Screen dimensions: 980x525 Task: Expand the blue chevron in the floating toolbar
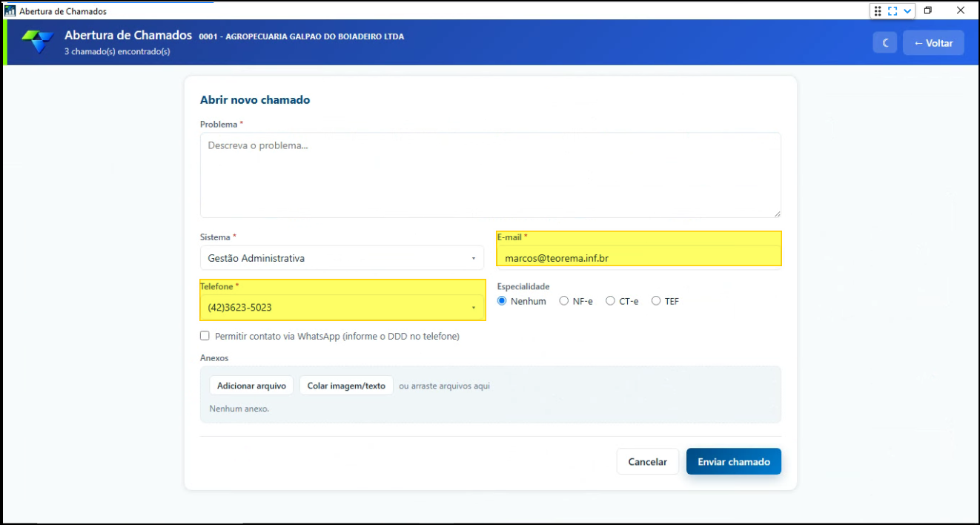(x=907, y=11)
